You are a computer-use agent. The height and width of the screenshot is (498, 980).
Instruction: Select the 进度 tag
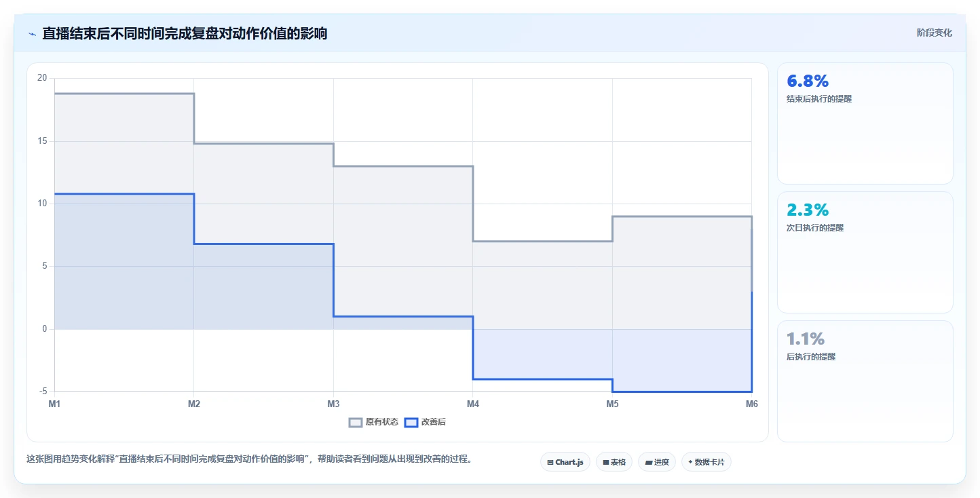click(x=657, y=462)
